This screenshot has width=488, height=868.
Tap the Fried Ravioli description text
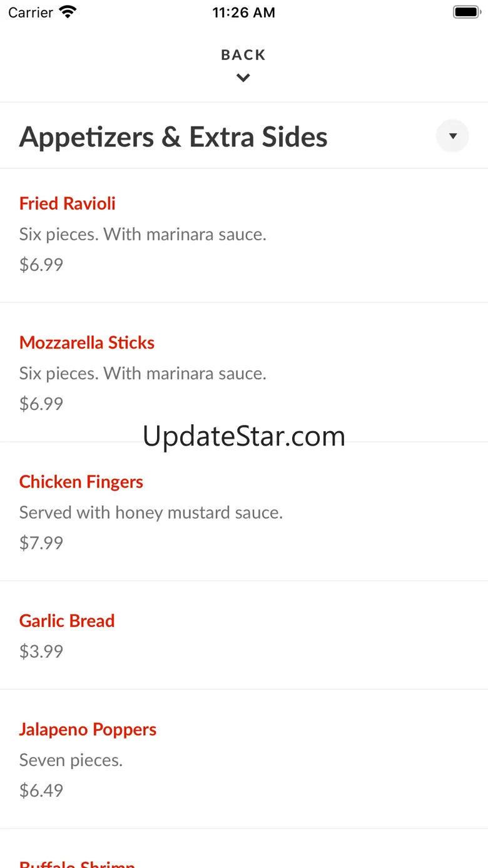point(143,235)
